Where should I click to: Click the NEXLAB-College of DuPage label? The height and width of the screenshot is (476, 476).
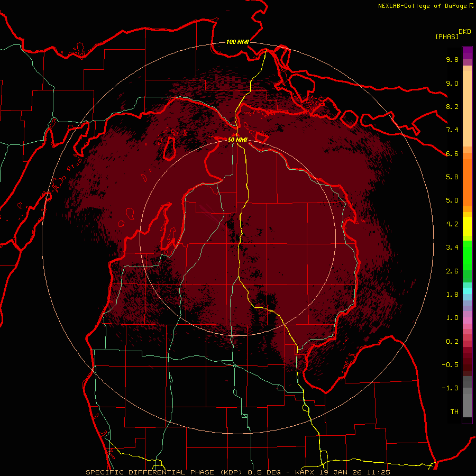click(x=422, y=6)
